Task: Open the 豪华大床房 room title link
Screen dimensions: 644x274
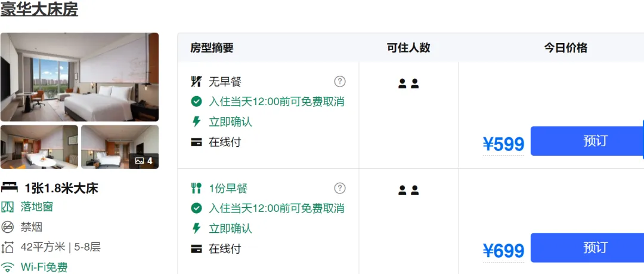Action: (x=39, y=9)
